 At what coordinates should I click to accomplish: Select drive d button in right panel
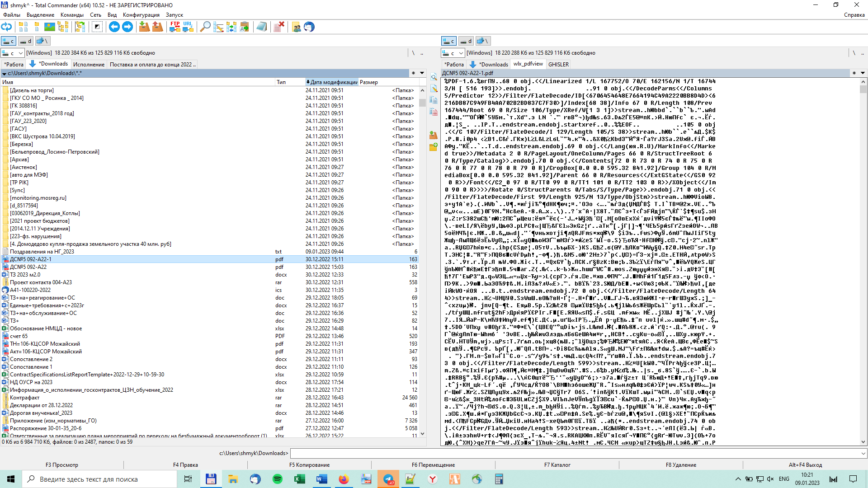pyautogui.click(x=466, y=41)
